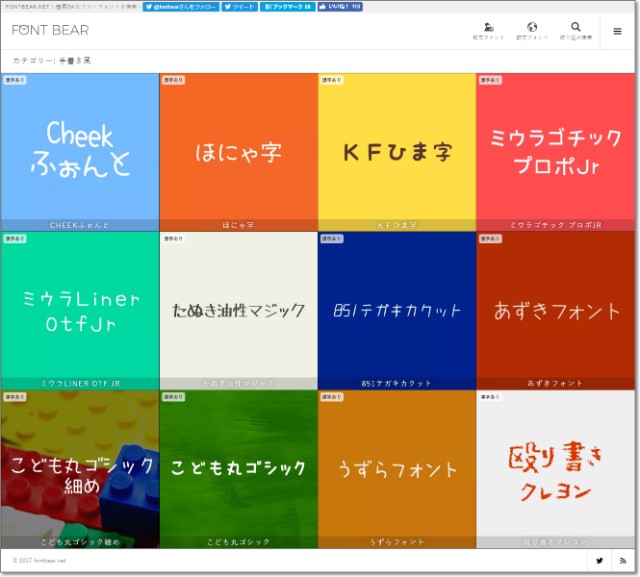Click the RSS feed icon in footer
640x577 pixels.
623,561
